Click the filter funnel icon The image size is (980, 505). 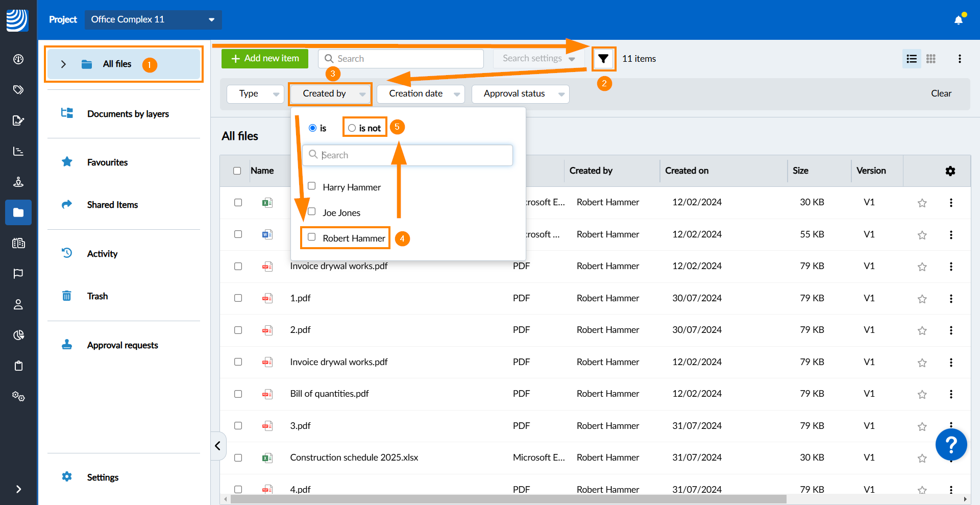point(603,59)
